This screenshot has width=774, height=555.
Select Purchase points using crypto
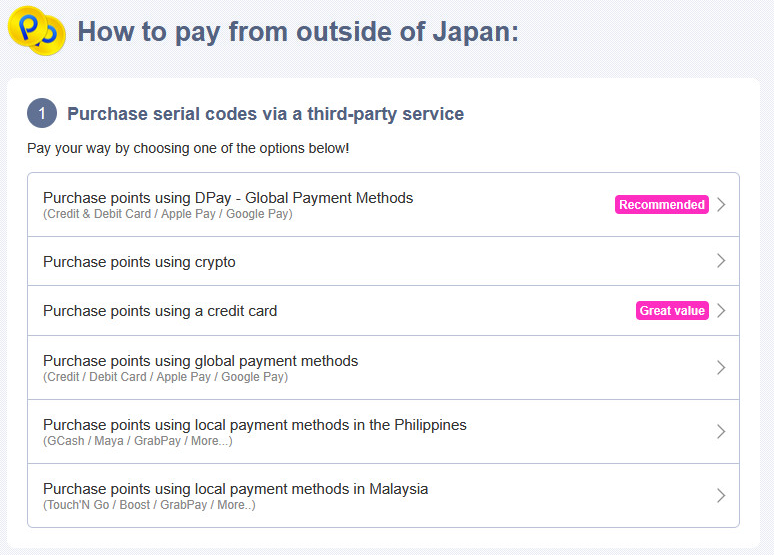tap(139, 262)
